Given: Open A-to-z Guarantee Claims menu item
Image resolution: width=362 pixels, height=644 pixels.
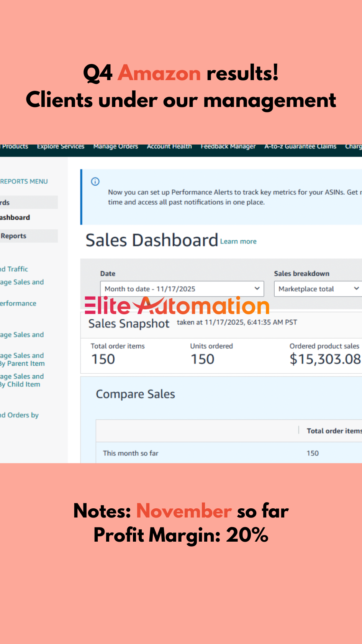Looking at the screenshot, I should click(x=300, y=147).
